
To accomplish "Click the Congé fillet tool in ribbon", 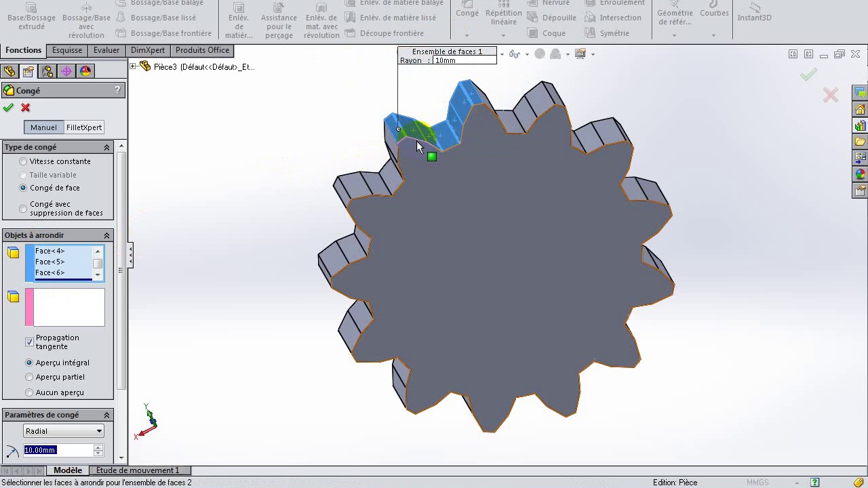I will point(467,9).
